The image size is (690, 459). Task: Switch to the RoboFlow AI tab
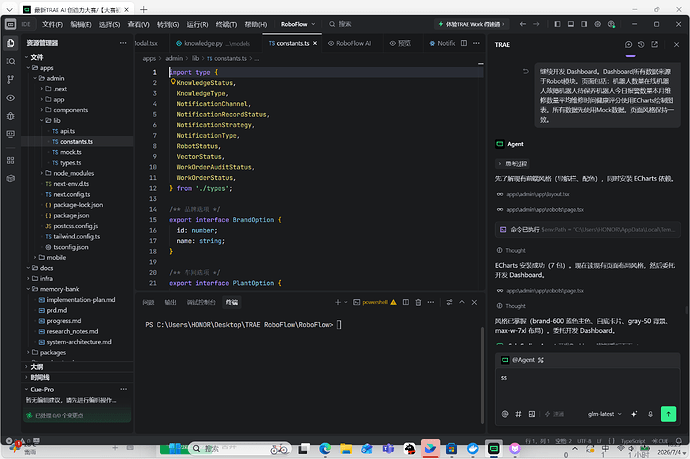click(350, 43)
